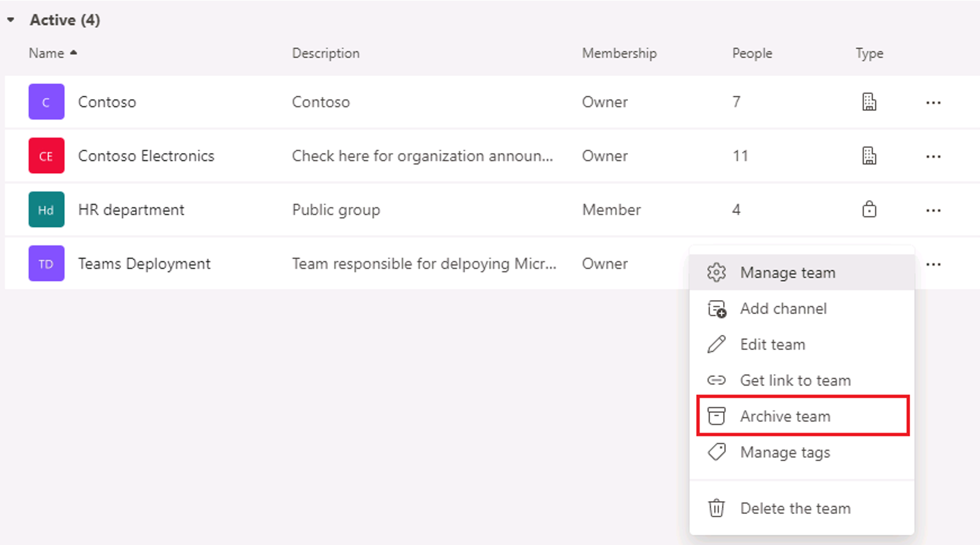Click the add channel icon

point(717,309)
